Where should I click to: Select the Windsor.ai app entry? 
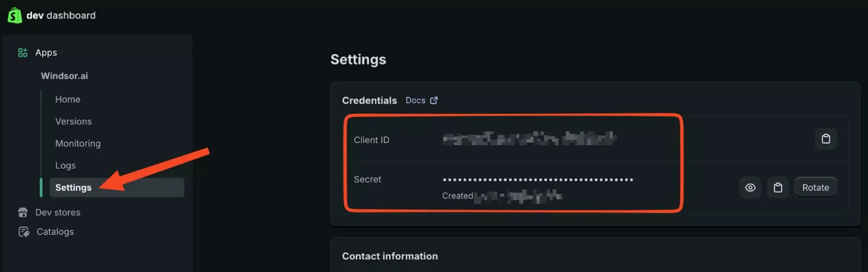64,75
